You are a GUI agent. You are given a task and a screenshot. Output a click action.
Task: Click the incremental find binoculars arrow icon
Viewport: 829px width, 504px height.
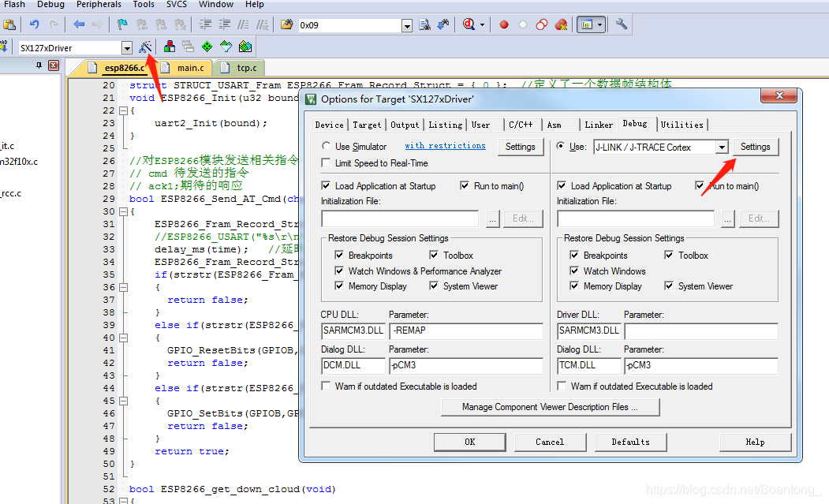pyautogui.click(x=443, y=24)
